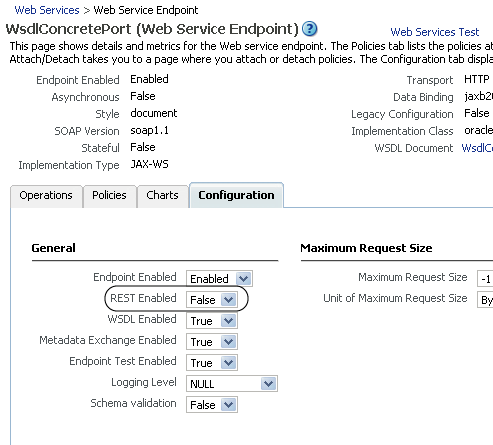Click the Logging Level dropdown arrow
Image resolution: width=493 pixels, height=445 pixels.
[269, 384]
